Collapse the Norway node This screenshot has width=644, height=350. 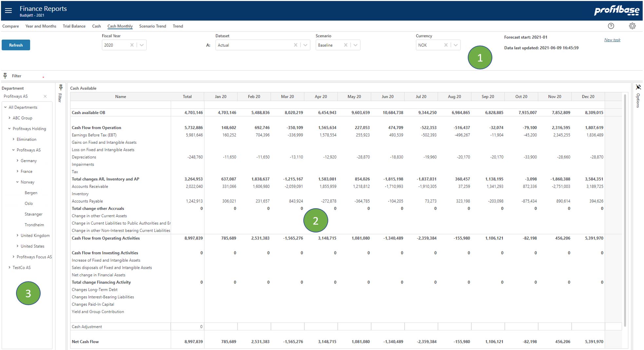(17, 182)
